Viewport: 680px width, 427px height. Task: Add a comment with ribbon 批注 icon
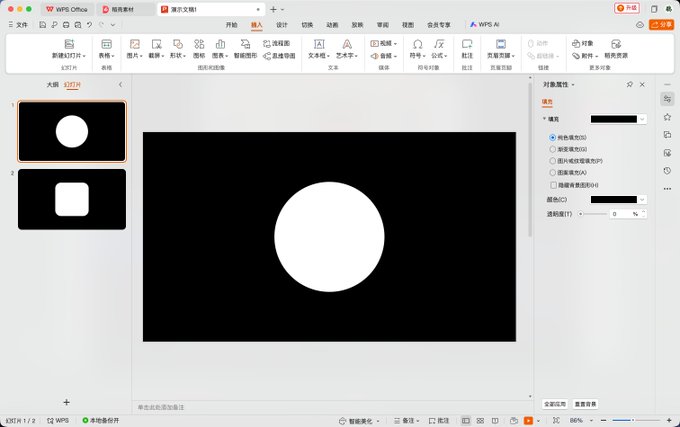pos(467,44)
